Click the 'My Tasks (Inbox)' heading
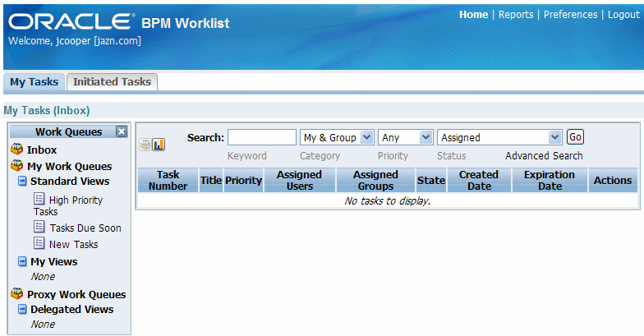This screenshot has height=336, width=644. click(x=46, y=110)
